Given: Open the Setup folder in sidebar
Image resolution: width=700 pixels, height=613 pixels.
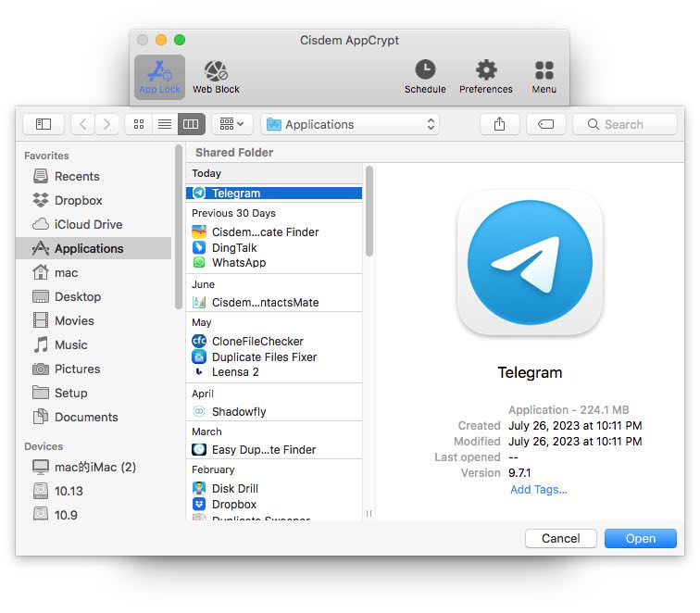Looking at the screenshot, I should 94,393.
